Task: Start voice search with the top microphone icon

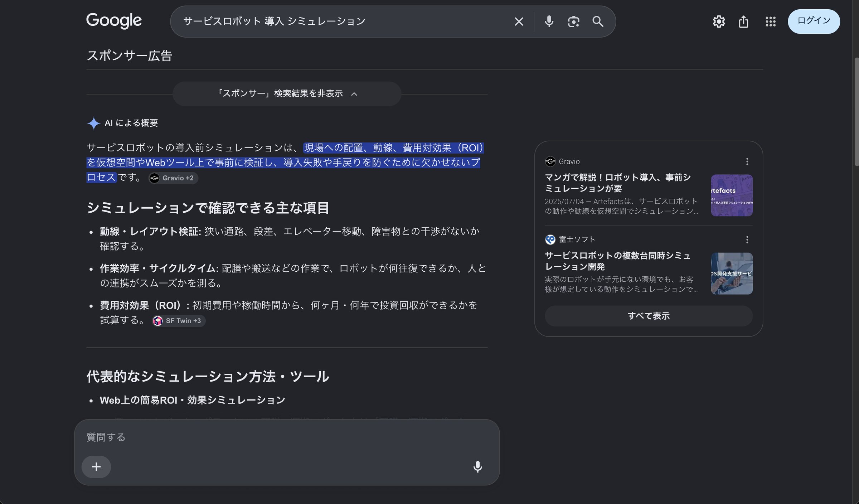Action: click(x=549, y=21)
